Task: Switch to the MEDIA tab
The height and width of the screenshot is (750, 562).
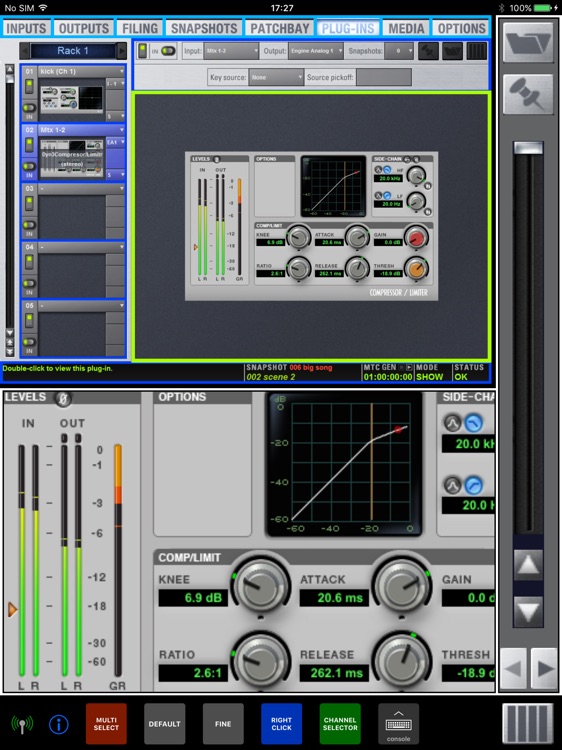Action: tap(406, 28)
